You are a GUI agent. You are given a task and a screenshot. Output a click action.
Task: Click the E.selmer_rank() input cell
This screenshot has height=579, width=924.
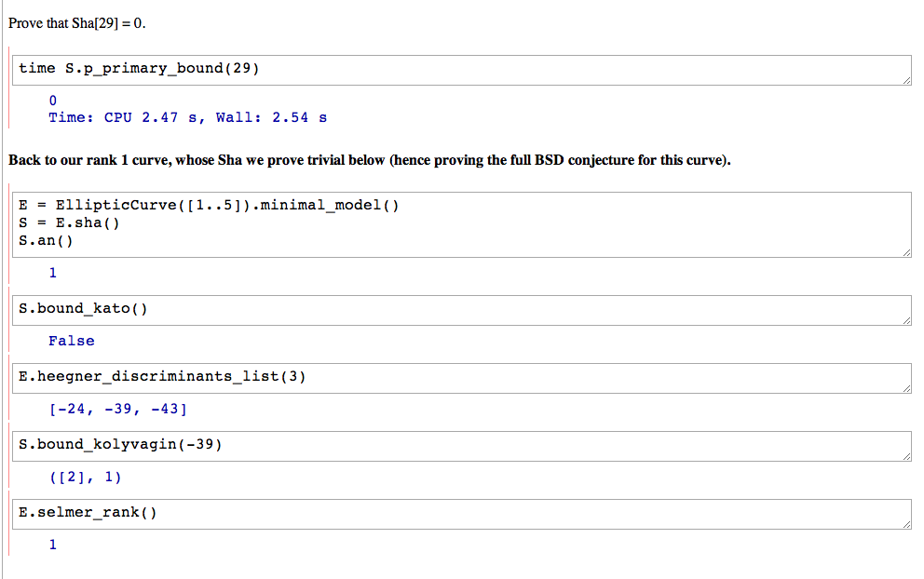pos(461,514)
